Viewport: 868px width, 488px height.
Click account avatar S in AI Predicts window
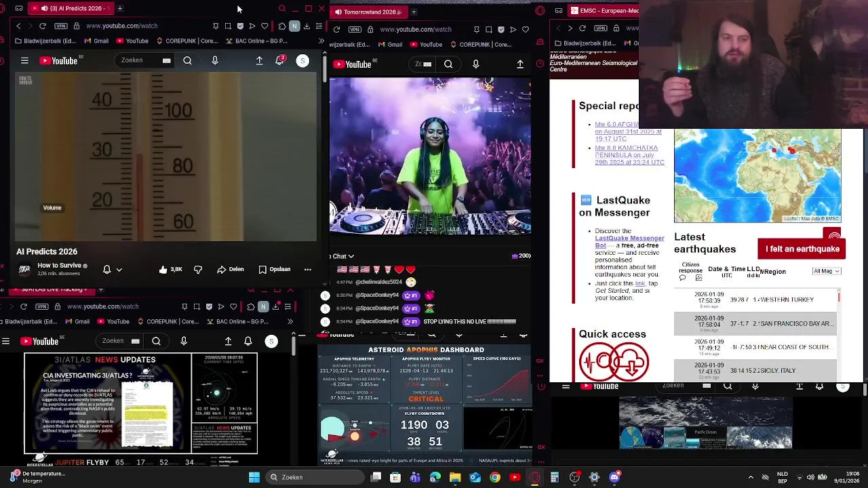tap(302, 60)
